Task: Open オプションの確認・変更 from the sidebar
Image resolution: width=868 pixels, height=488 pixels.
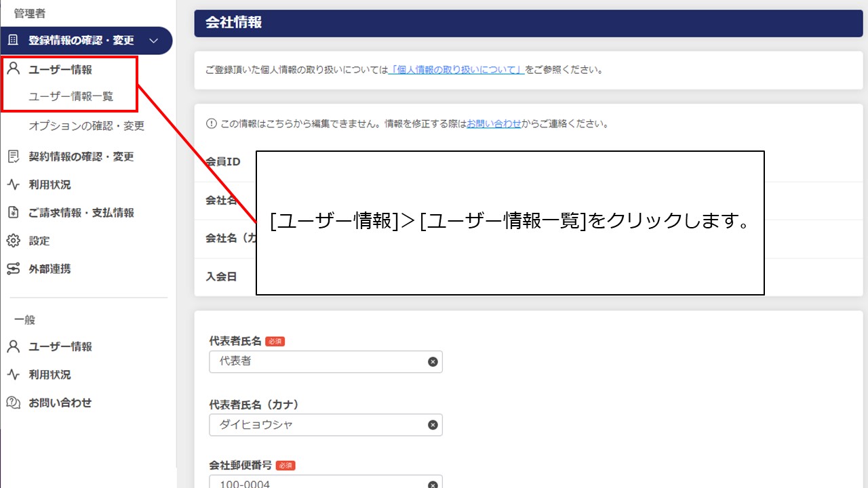Action: [85, 125]
